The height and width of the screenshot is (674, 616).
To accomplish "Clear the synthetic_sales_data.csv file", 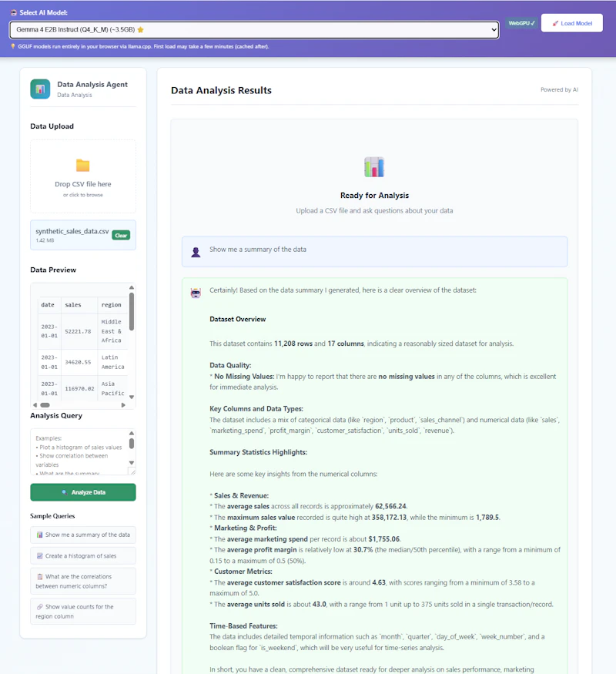I will click(121, 235).
